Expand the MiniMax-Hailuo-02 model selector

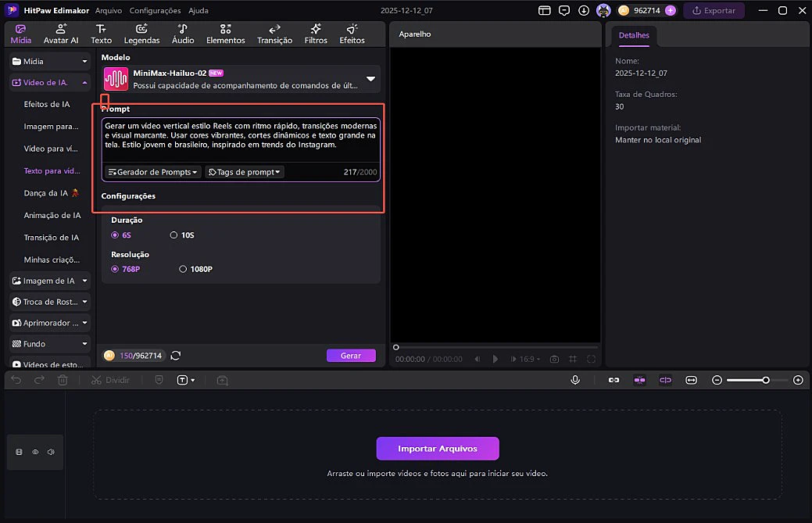[x=370, y=79]
